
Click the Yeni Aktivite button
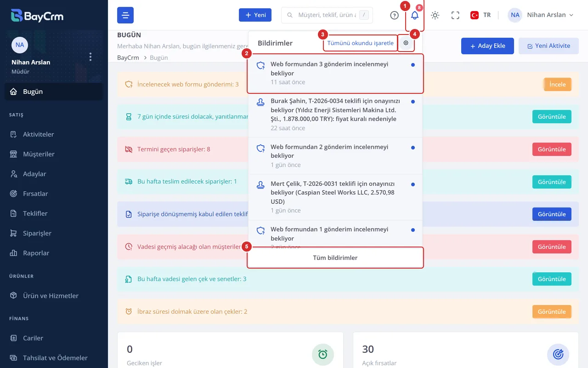(548, 46)
